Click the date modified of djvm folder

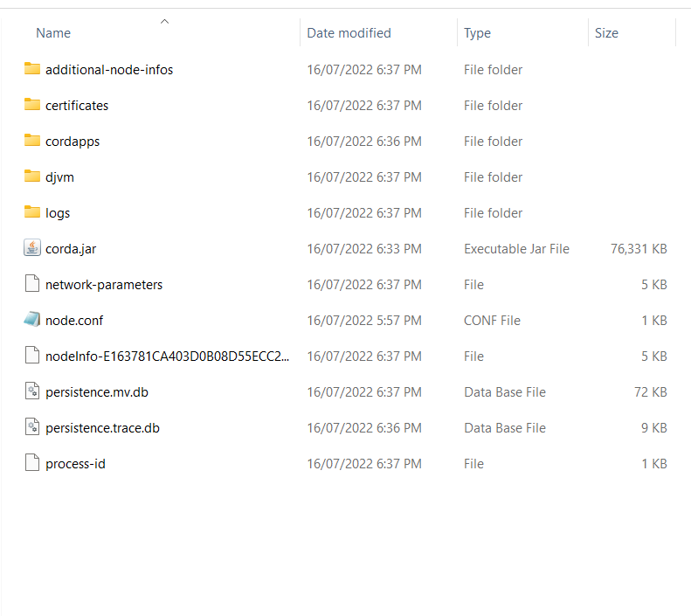364,177
